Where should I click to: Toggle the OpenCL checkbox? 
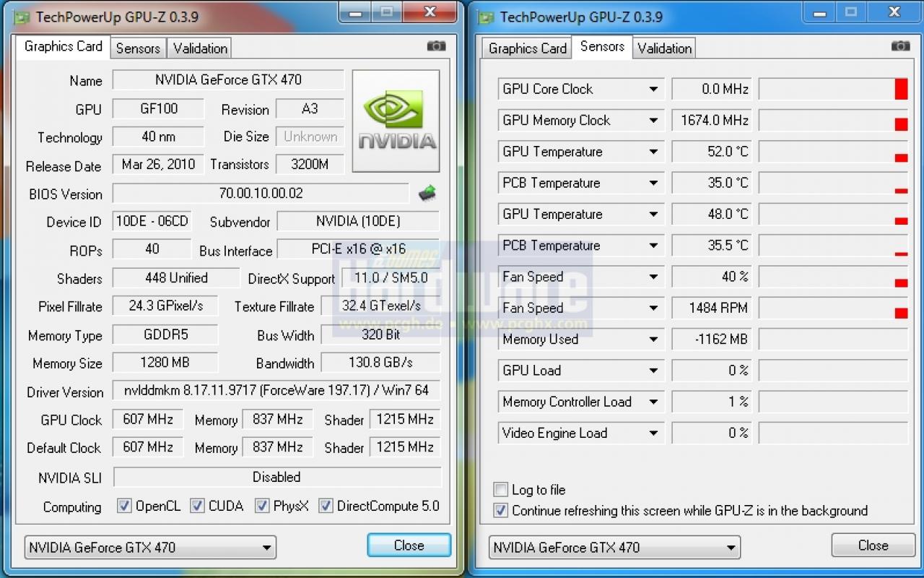pyautogui.click(x=124, y=506)
